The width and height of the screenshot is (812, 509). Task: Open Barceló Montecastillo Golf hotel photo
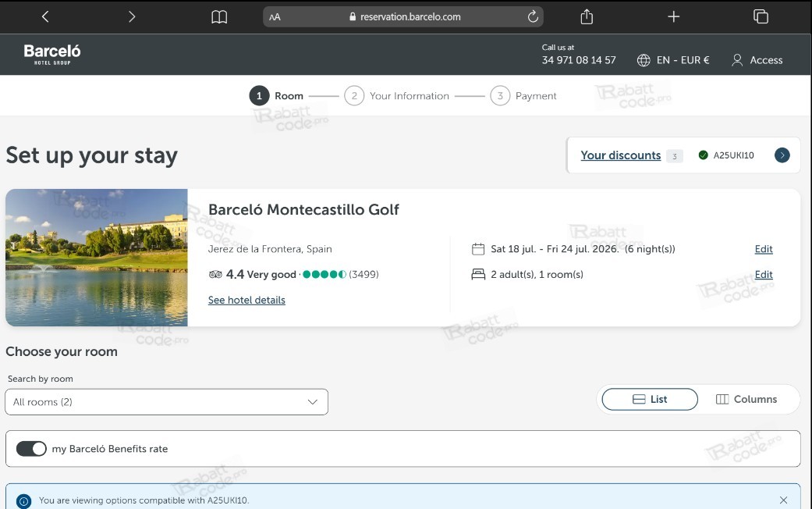pos(97,258)
